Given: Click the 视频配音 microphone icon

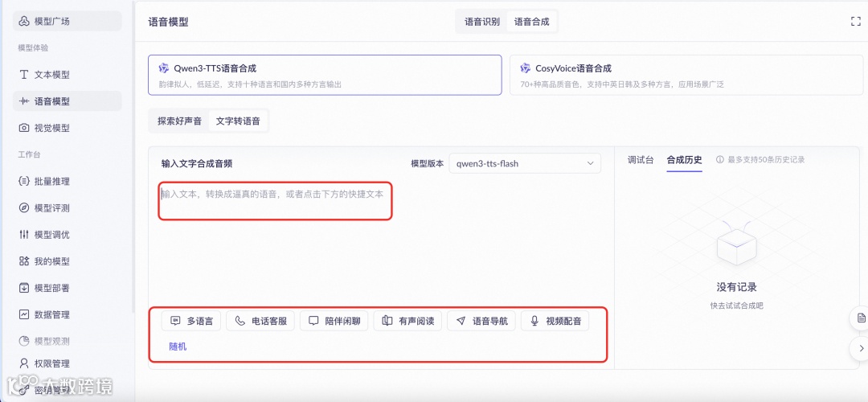Looking at the screenshot, I should point(534,321).
